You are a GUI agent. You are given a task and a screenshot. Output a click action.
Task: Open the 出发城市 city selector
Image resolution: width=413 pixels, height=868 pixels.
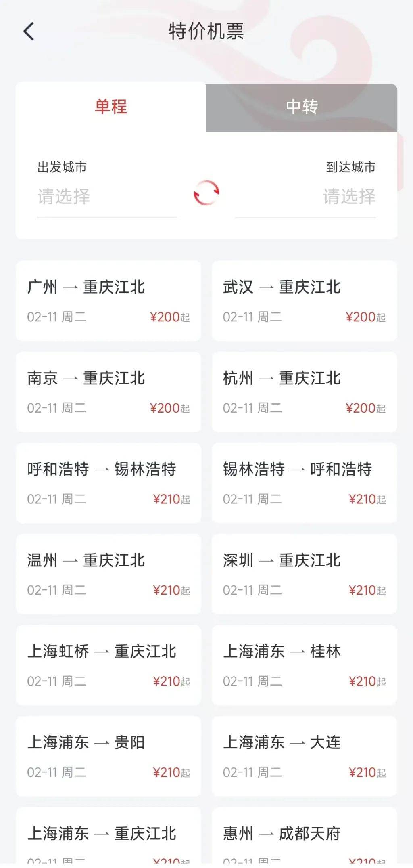(x=107, y=196)
